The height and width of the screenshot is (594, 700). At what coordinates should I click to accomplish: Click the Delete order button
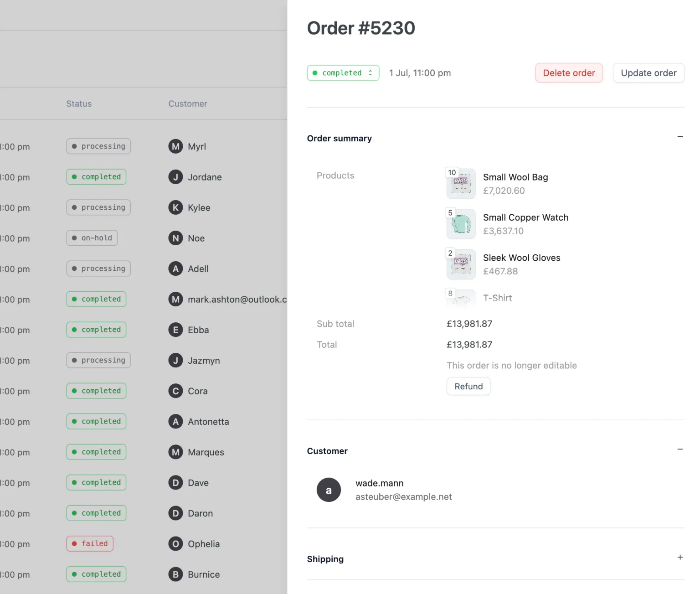pos(569,73)
